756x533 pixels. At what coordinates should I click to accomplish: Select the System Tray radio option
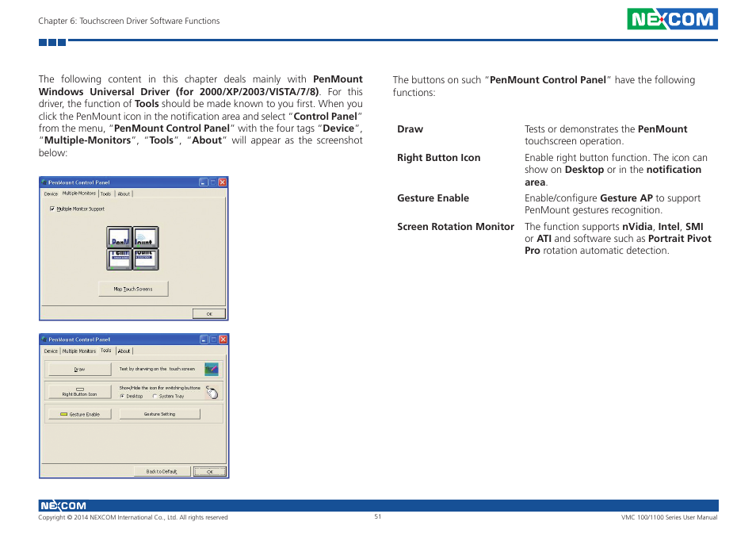click(155, 396)
